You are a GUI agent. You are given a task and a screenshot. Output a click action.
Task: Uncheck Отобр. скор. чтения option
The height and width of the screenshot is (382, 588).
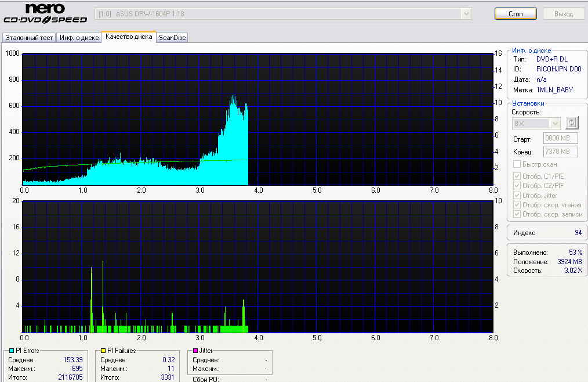(x=517, y=205)
